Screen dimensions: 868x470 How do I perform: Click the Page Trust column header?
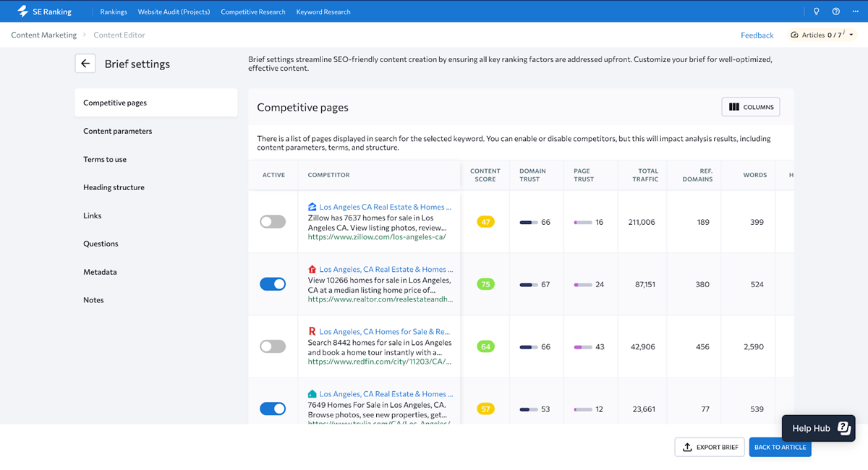pyautogui.click(x=582, y=175)
